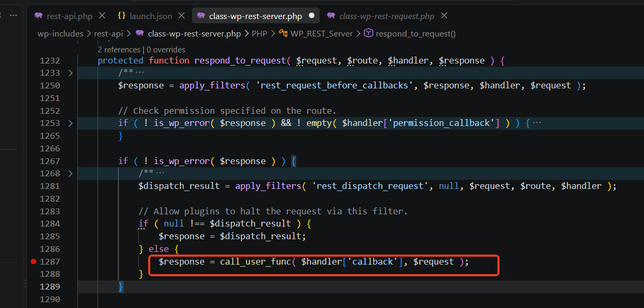Viewport: 644px width, 308px height.
Task: Switch to the rest-api.php tab
Action: pyautogui.click(x=69, y=16)
